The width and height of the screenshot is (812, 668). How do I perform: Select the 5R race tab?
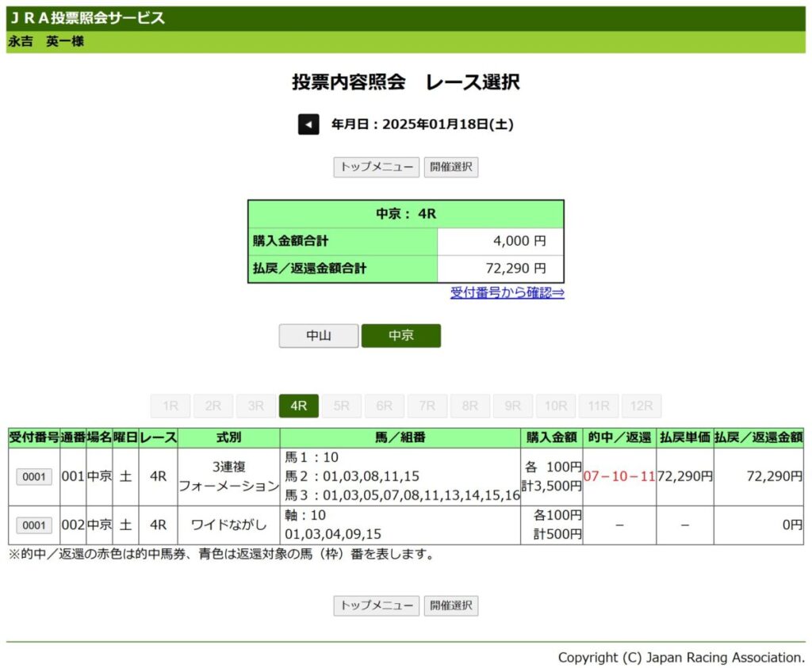341,407
